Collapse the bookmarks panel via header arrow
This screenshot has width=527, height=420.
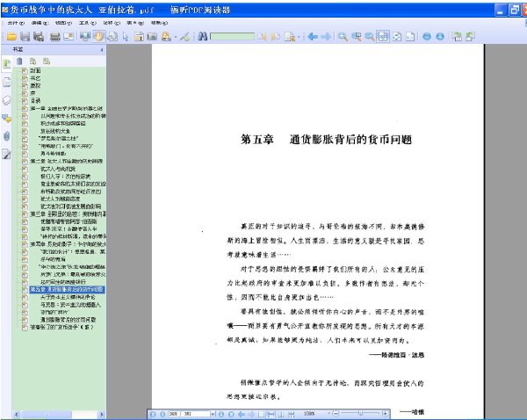pyautogui.click(x=102, y=50)
